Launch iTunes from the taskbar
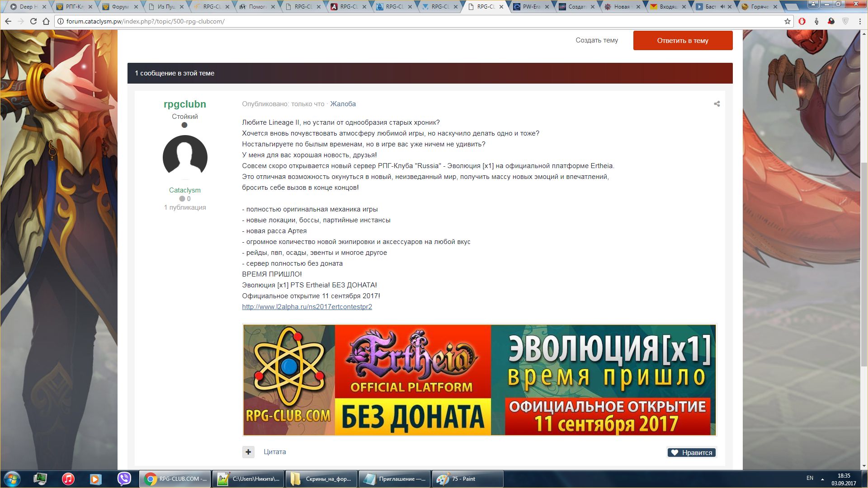This screenshot has width=868, height=488. tap(68, 479)
